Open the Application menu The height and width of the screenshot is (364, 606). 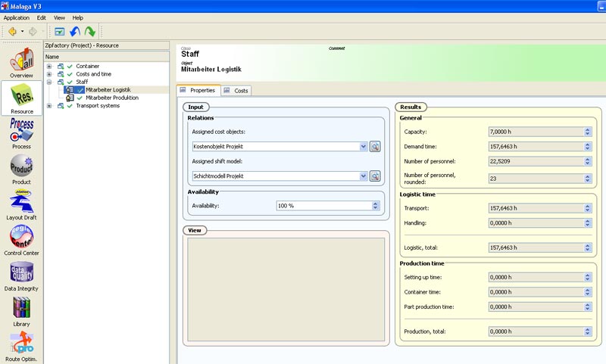(x=16, y=17)
